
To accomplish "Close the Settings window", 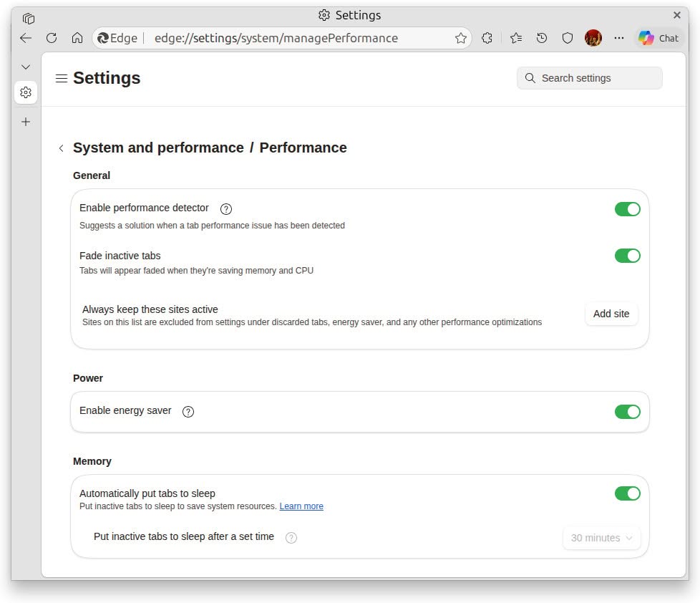I will point(677,15).
